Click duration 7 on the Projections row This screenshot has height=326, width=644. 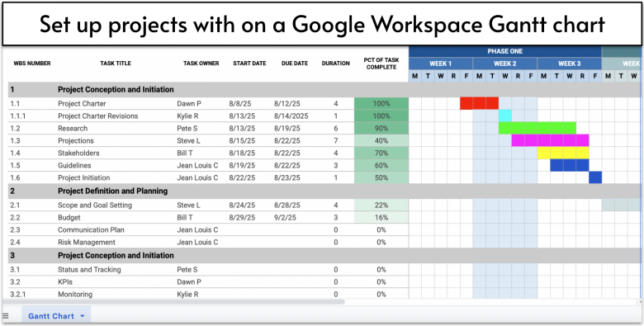coord(335,140)
